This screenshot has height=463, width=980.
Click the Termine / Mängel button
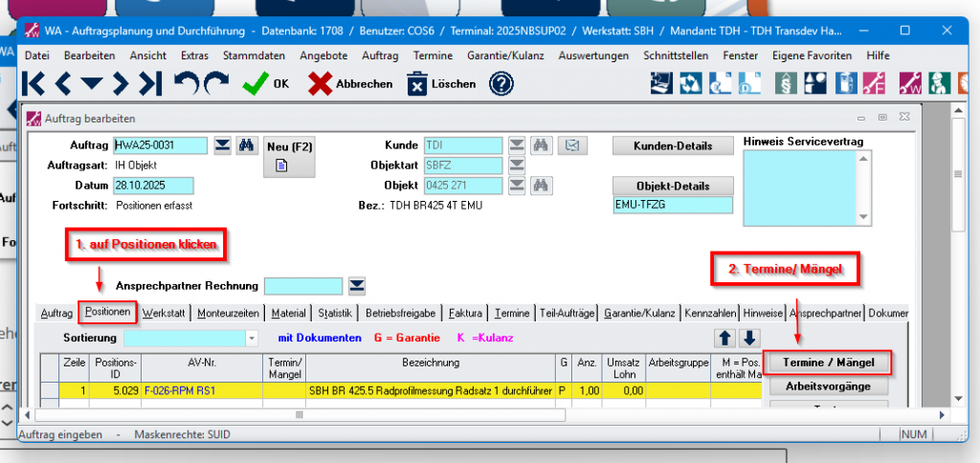click(x=828, y=363)
